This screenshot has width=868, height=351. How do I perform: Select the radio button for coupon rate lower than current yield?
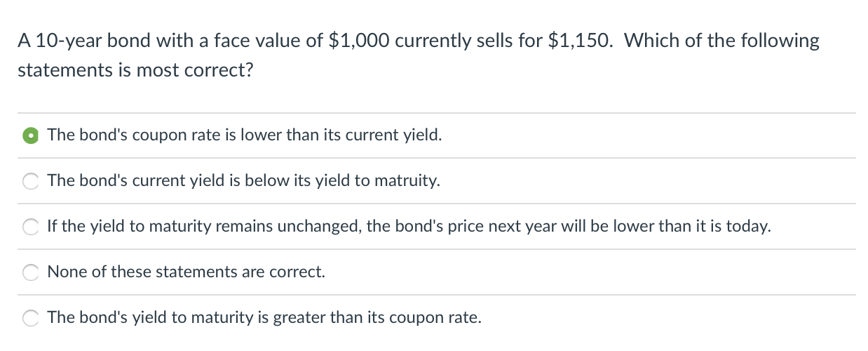pos(31,135)
